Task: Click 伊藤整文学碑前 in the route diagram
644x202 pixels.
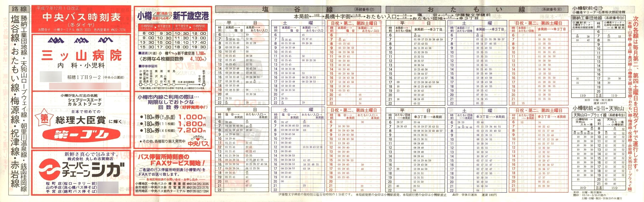Action: click(x=473, y=15)
